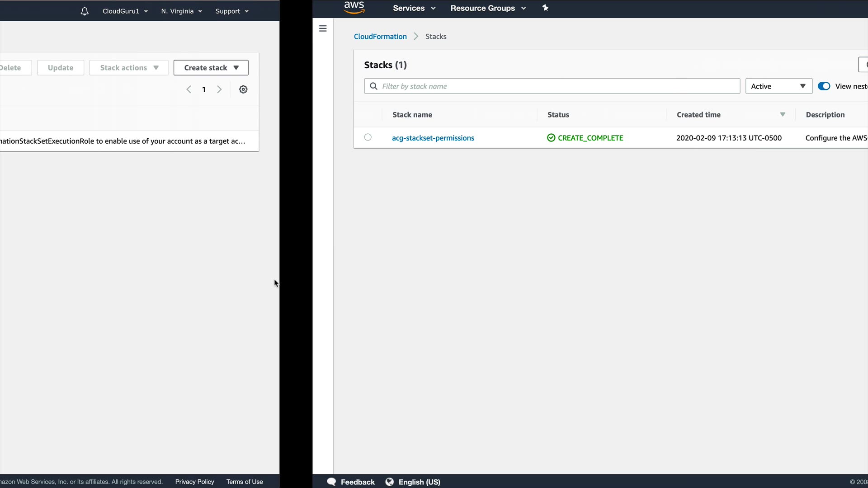This screenshot has width=868, height=488.
Task: Toggle the View nested switch
Action: click(824, 86)
